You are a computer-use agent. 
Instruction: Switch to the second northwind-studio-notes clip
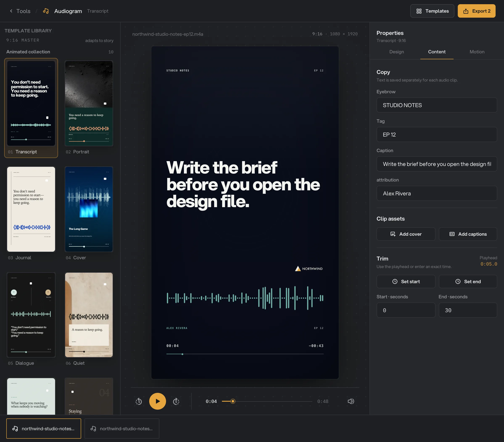(x=122, y=428)
